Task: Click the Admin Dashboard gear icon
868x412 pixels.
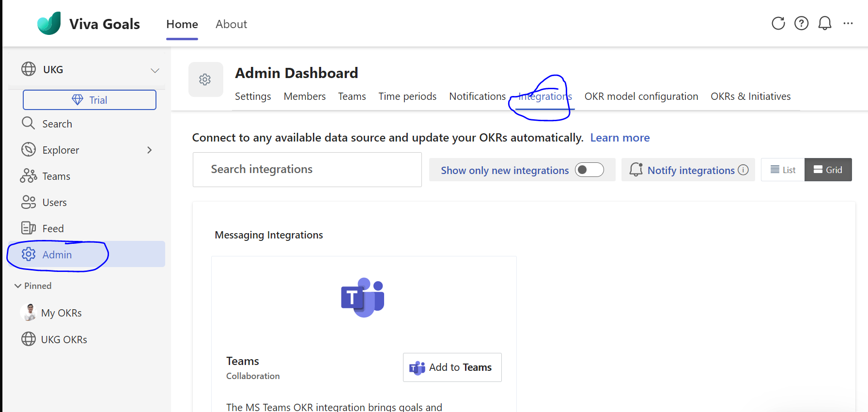Action: click(205, 79)
